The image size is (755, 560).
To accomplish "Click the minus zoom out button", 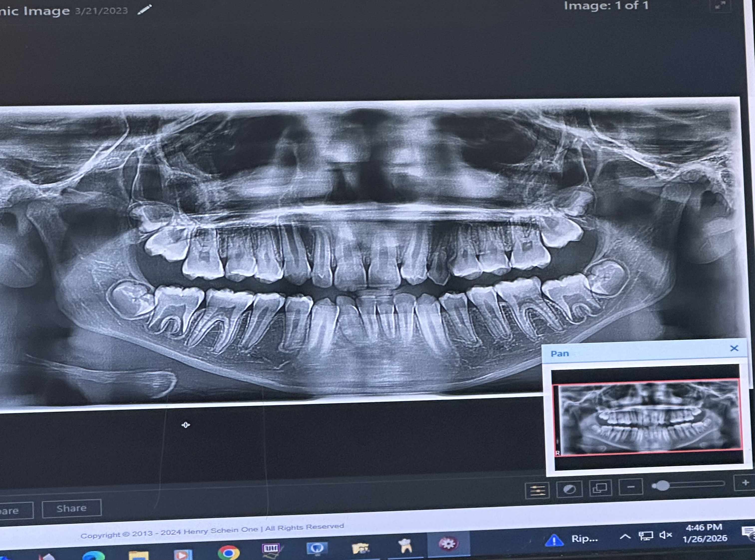I will coord(631,487).
